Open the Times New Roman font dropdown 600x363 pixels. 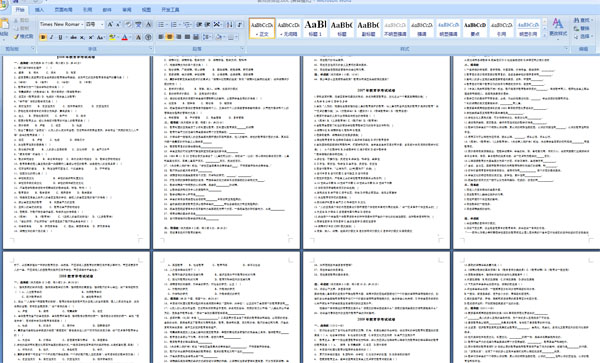[x=61, y=24]
